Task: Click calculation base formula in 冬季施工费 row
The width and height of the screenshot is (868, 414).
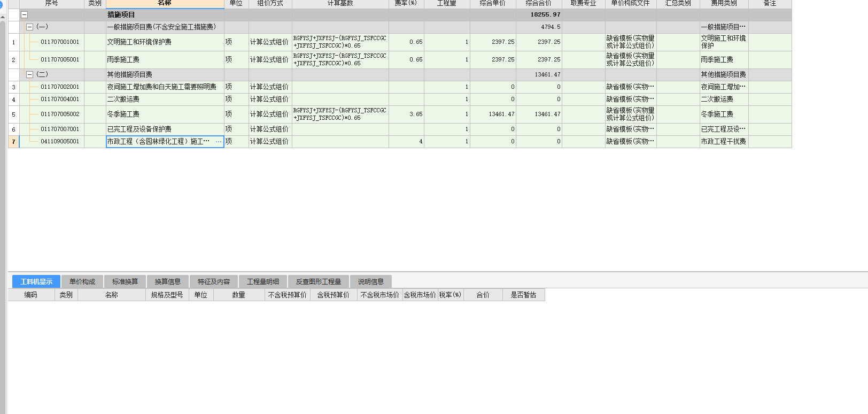Action: pyautogui.click(x=340, y=114)
